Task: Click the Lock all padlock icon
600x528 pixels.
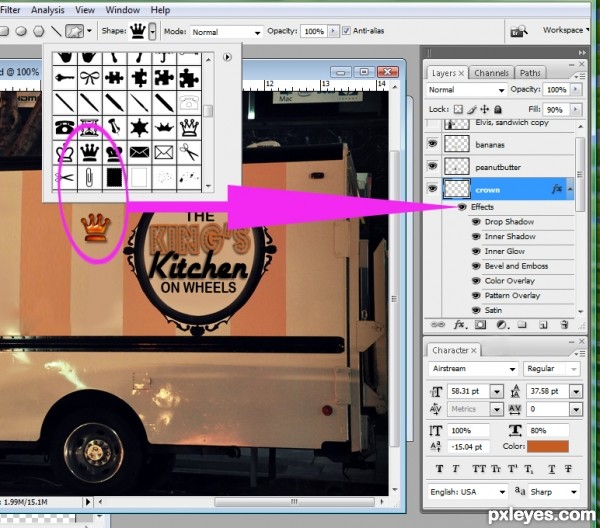Action: [x=497, y=109]
